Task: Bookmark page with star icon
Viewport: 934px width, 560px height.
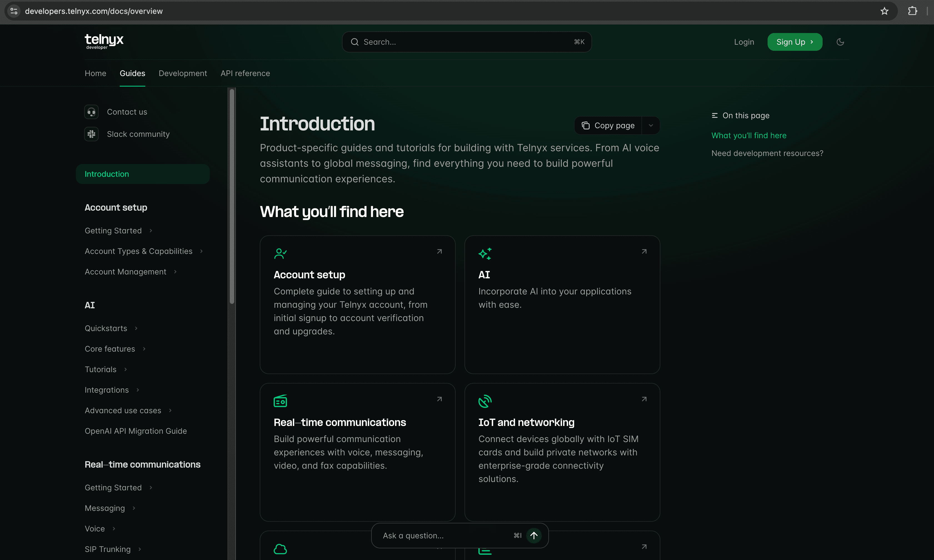Action: (x=884, y=11)
